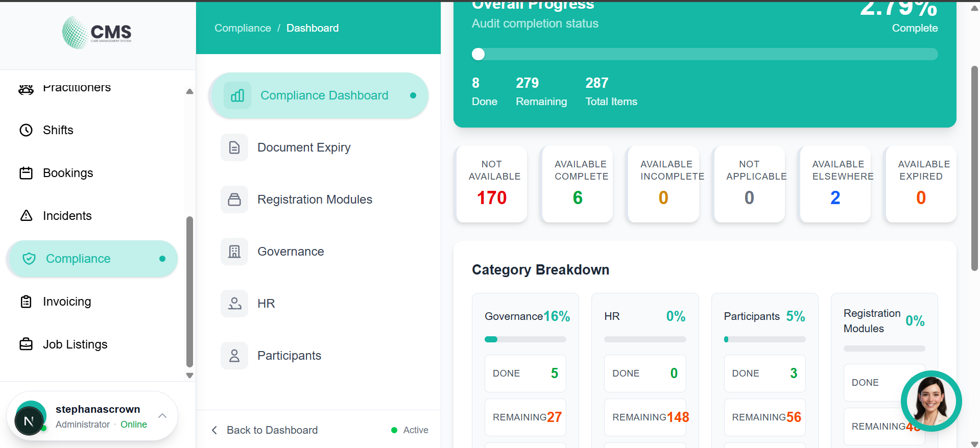980x448 pixels.
Task: Click the Invoicing clipboard icon
Action: click(x=26, y=302)
